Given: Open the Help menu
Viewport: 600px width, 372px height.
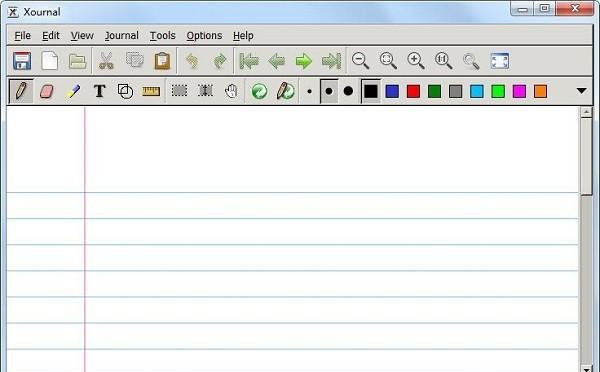Looking at the screenshot, I should tap(243, 36).
